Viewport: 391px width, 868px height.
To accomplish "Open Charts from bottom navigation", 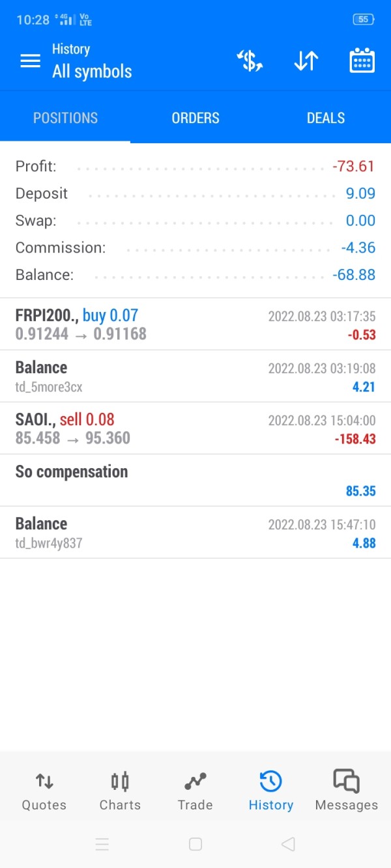I will pyautogui.click(x=120, y=791).
